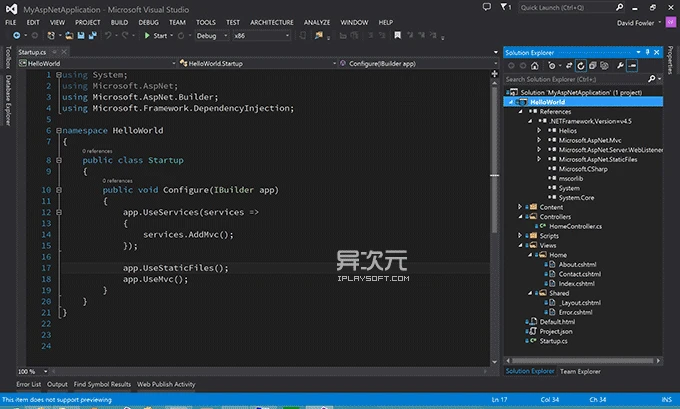680x409 pixels.
Task: Toggle the Show All Files icon
Action: pyautogui.click(x=604, y=66)
